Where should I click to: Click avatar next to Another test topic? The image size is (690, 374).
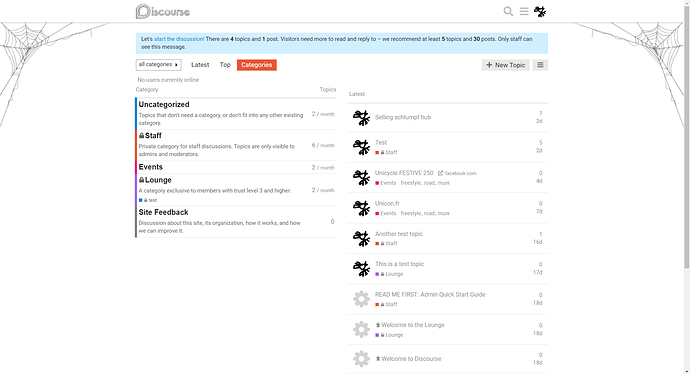361,238
